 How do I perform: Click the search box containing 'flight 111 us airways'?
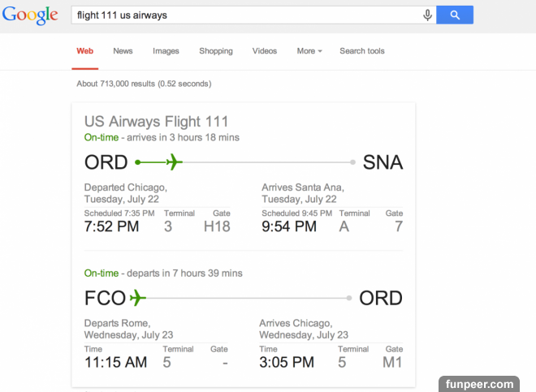coord(244,15)
